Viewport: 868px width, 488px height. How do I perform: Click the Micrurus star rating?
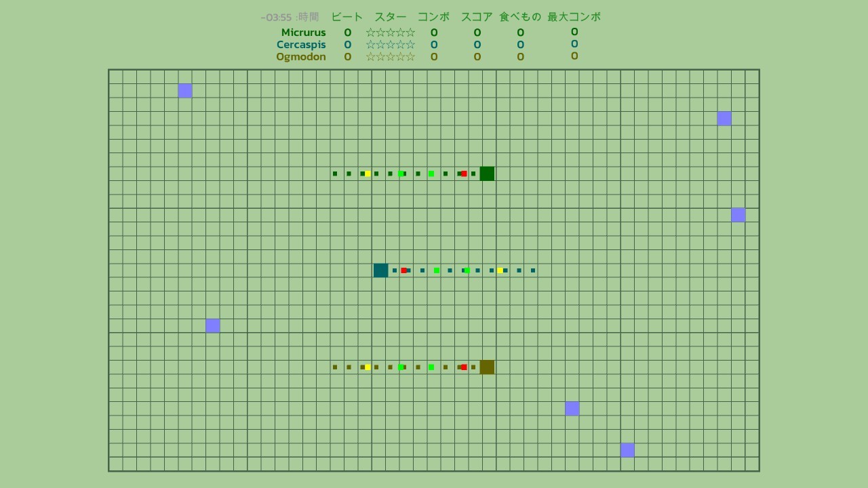391,33
